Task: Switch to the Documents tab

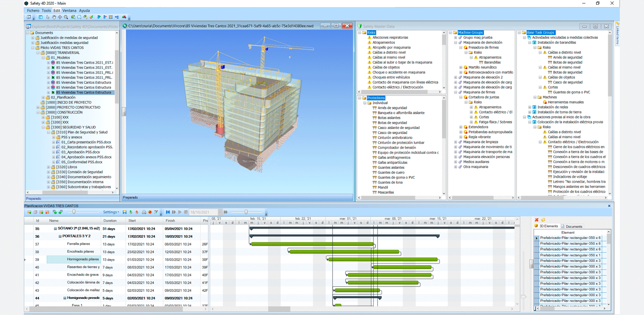Action: point(574,227)
